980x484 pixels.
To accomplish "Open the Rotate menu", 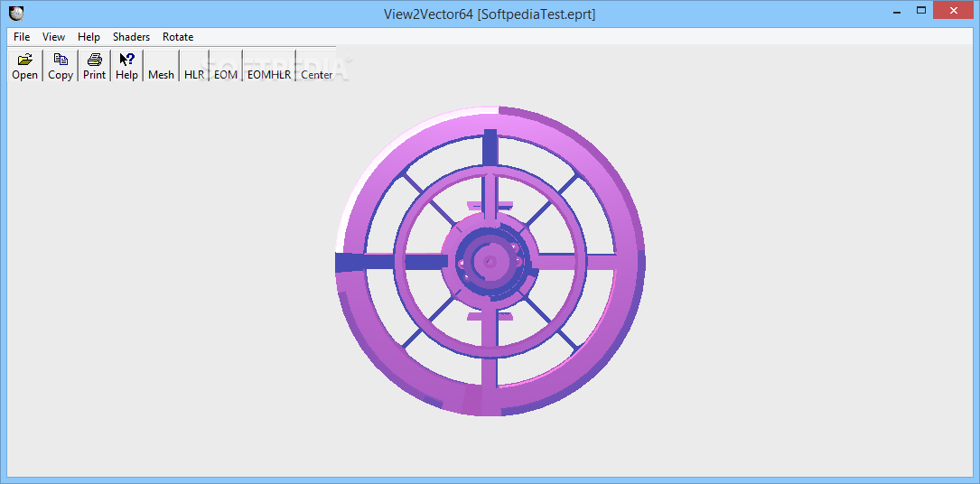I will pos(178,37).
